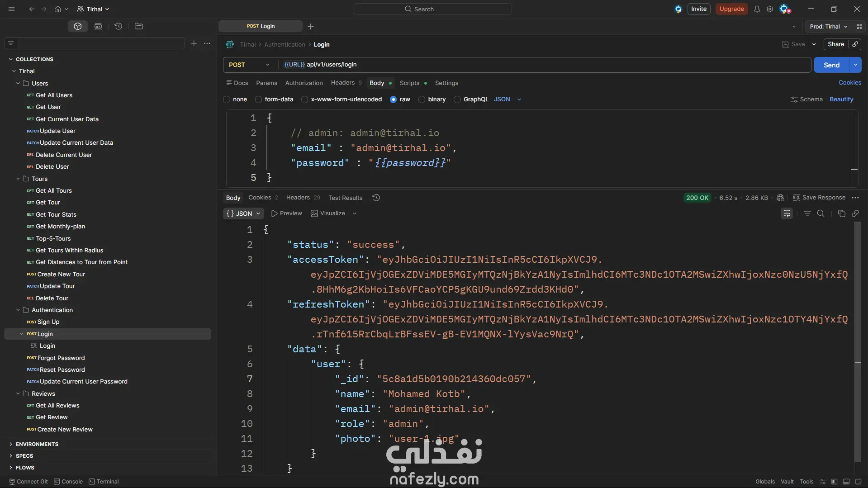Screen dimensions: 868x488
Task: Open the settings gear icon
Action: [x=770, y=9]
